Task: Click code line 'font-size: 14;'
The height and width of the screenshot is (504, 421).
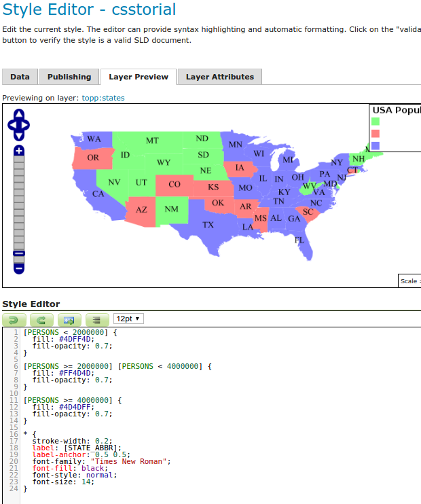Action: [x=63, y=482]
